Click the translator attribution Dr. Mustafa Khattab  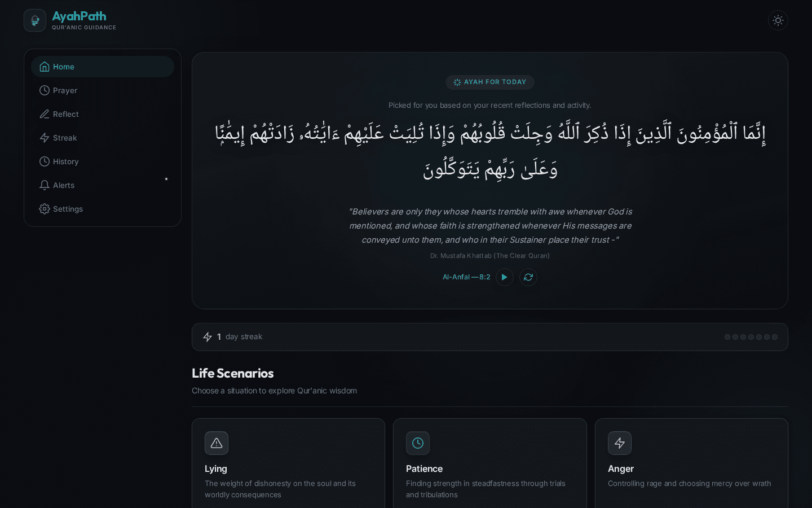point(490,256)
